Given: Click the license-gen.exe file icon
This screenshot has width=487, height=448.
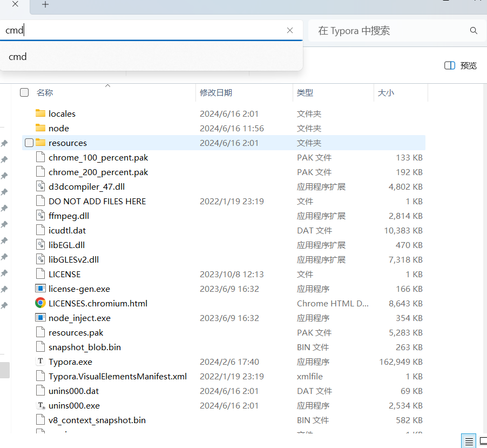Looking at the screenshot, I should [40, 289].
